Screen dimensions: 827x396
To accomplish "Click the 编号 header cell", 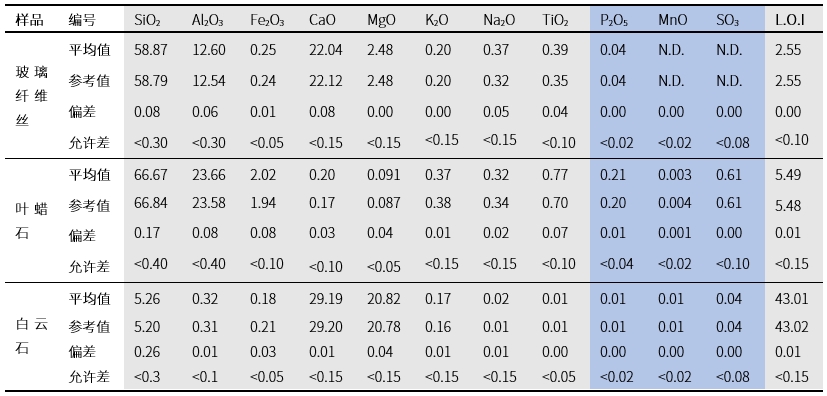I will (x=82, y=20).
